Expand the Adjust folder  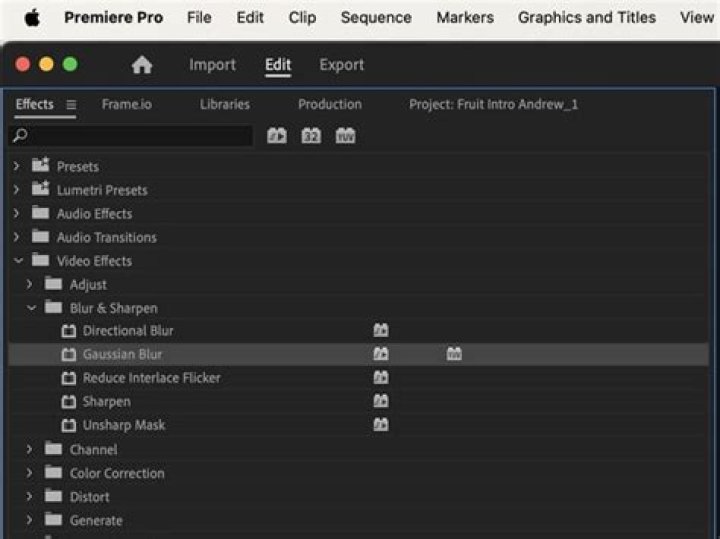click(30, 284)
